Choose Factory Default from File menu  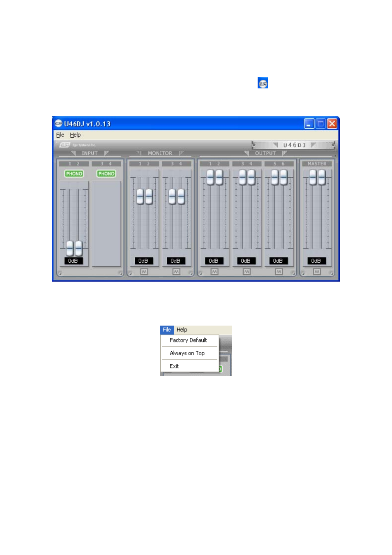pyautogui.click(x=189, y=340)
